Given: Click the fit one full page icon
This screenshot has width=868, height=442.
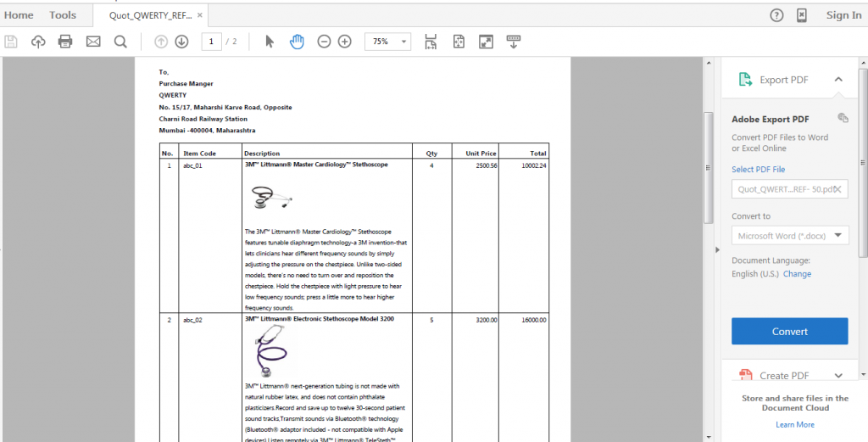Looking at the screenshot, I should point(459,42).
